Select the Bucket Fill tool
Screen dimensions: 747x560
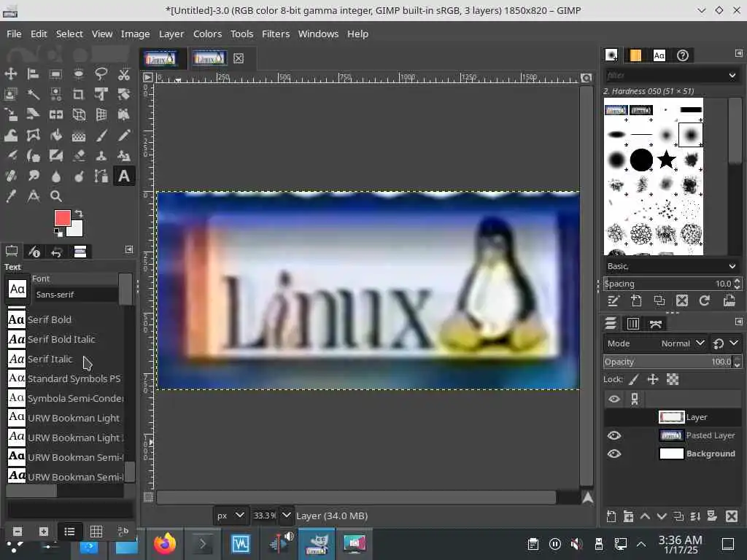pyautogui.click(x=55, y=136)
